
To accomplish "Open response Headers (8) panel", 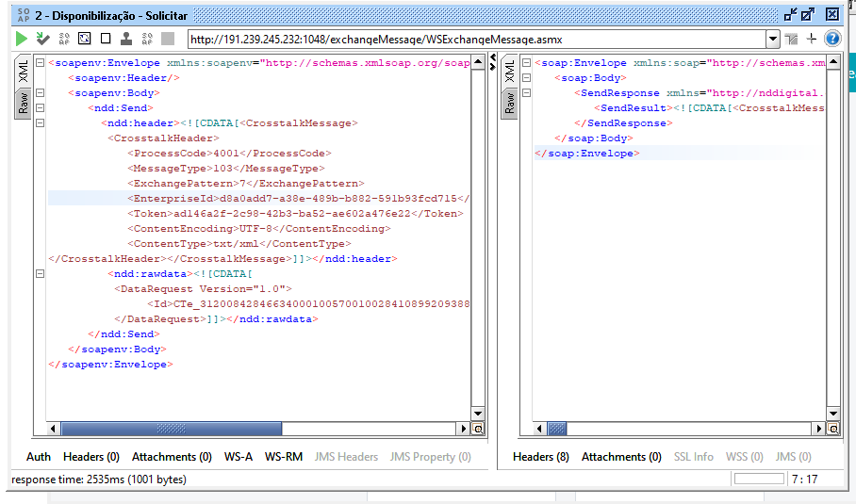I will click(540, 457).
